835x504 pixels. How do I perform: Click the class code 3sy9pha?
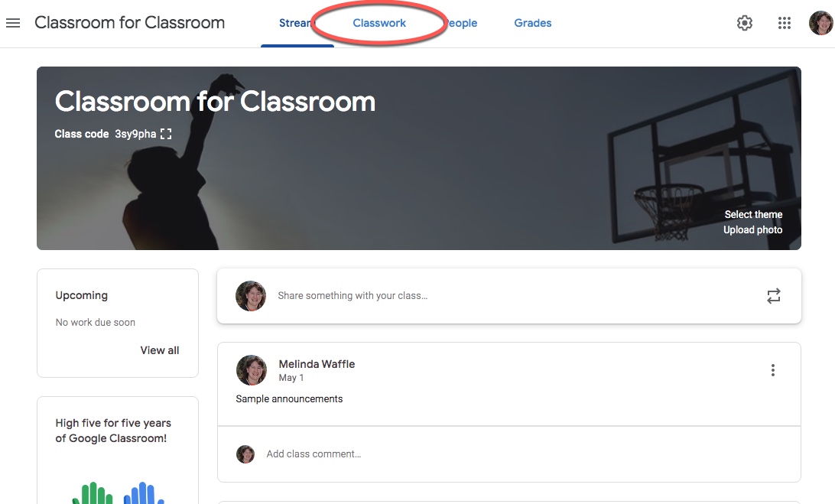click(135, 134)
